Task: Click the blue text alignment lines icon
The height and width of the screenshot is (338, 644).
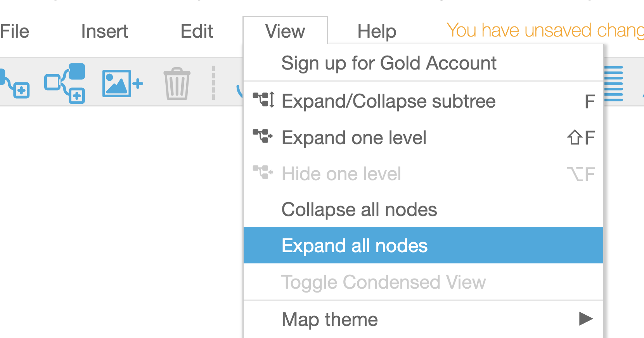Action: 614,84
